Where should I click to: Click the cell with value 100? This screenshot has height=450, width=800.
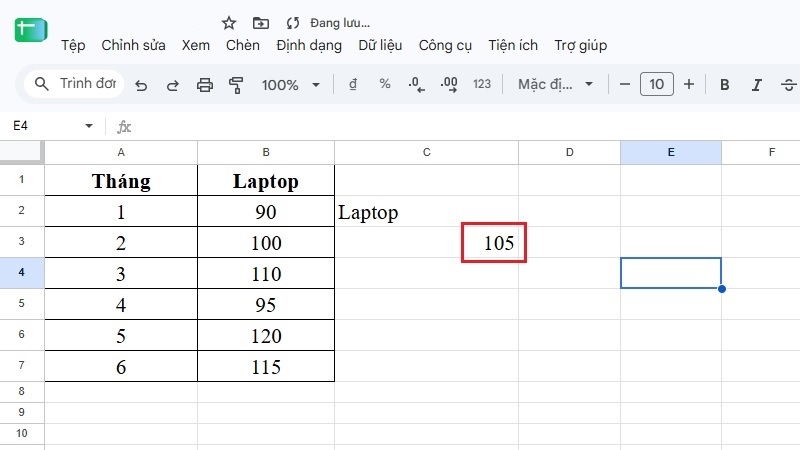[x=266, y=242]
